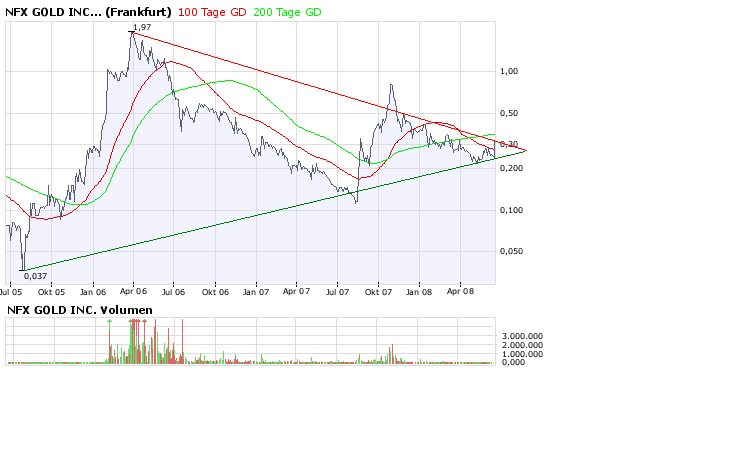This screenshot has height=475, width=738.
Task: Click the 0,100 price axis label
Action: pos(510,210)
